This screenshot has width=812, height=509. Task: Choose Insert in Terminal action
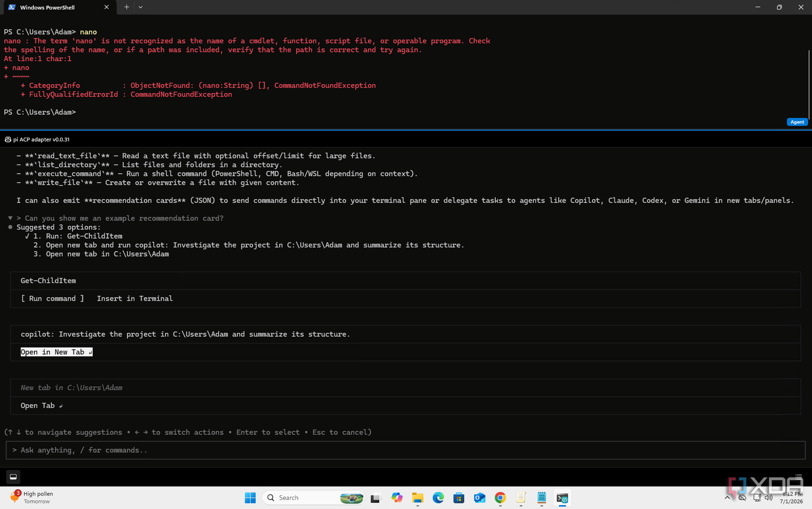(135, 299)
